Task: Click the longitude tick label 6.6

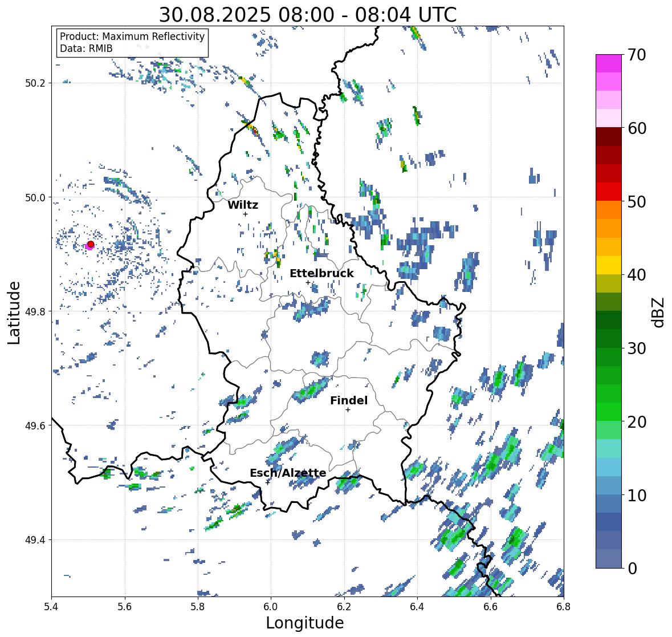Action: coord(491,607)
